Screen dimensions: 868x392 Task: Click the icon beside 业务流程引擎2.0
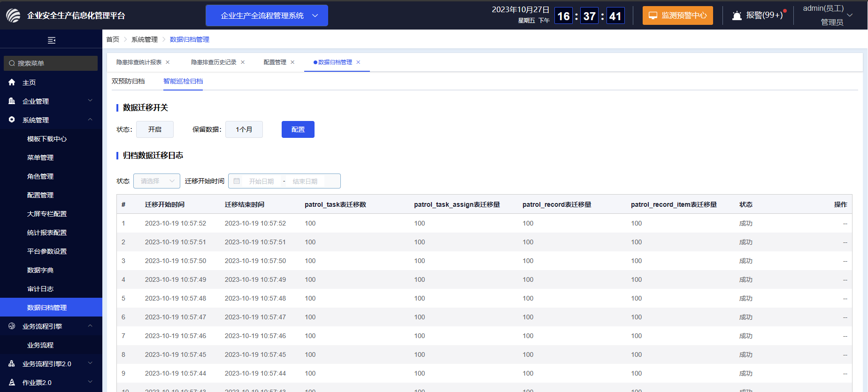12,363
